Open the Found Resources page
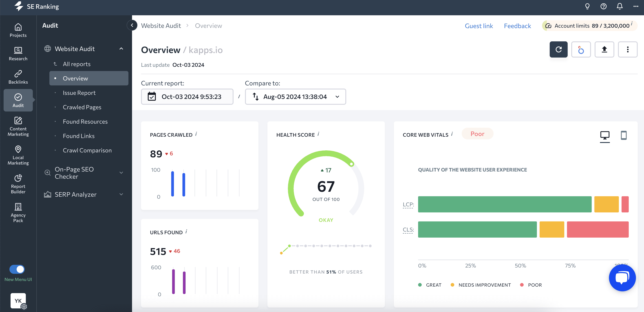644x312 pixels. [x=85, y=122]
